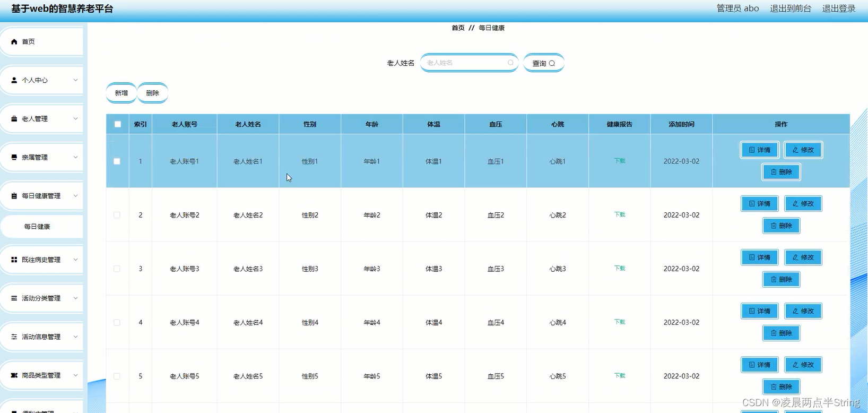Viewport: 868px width, 413px height.
Task: Click the cell 老人姓名3
Action: click(x=248, y=269)
